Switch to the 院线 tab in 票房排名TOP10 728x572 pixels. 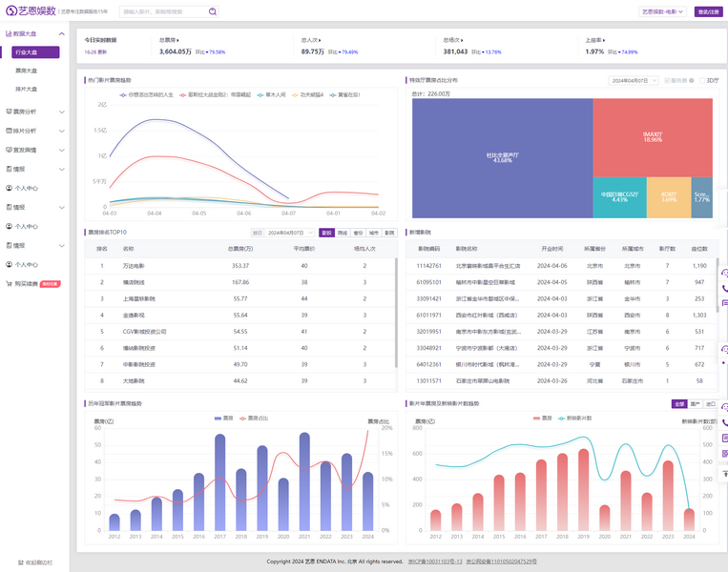(343, 232)
